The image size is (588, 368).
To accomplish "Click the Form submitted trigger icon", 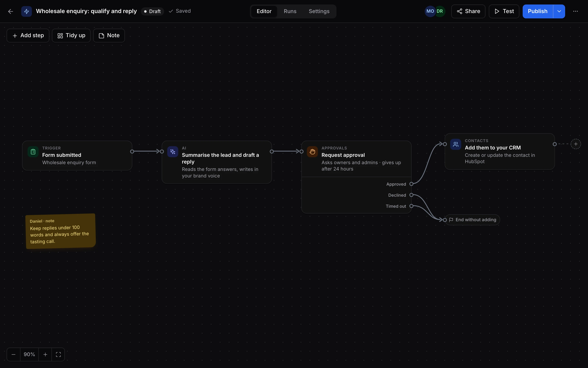I will (x=33, y=152).
